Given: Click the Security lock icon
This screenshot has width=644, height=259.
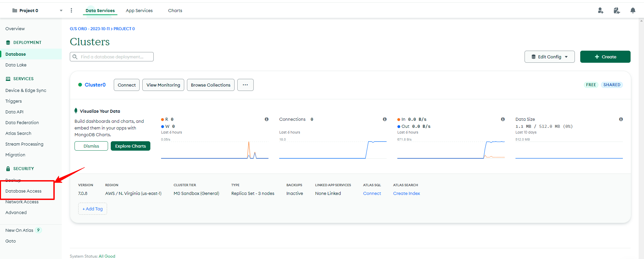Looking at the screenshot, I should click(8, 169).
